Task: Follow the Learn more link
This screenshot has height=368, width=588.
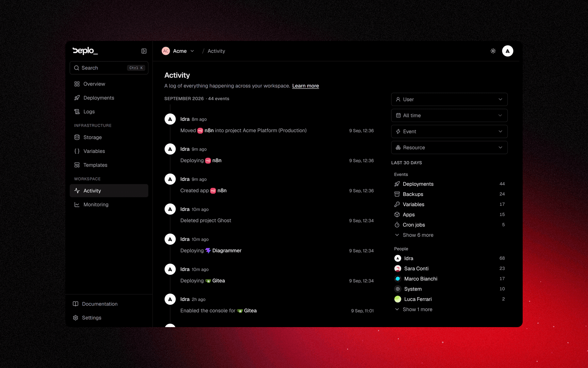Action: coord(306,86)
